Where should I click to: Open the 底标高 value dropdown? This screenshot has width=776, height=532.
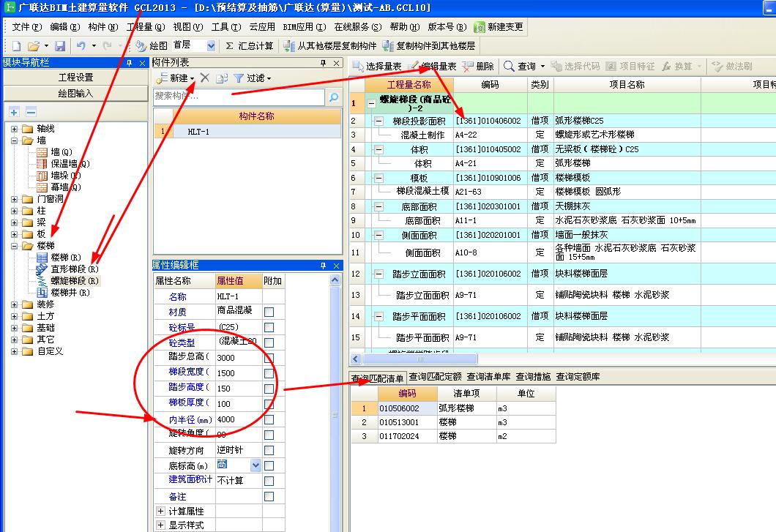tap(256, 465)
